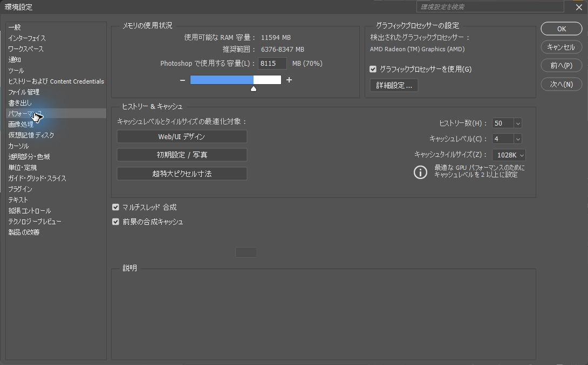The width and height of the screenshot is (588, 365).
Task: Click the memory usage slider bar
Action: pos(236,80)
